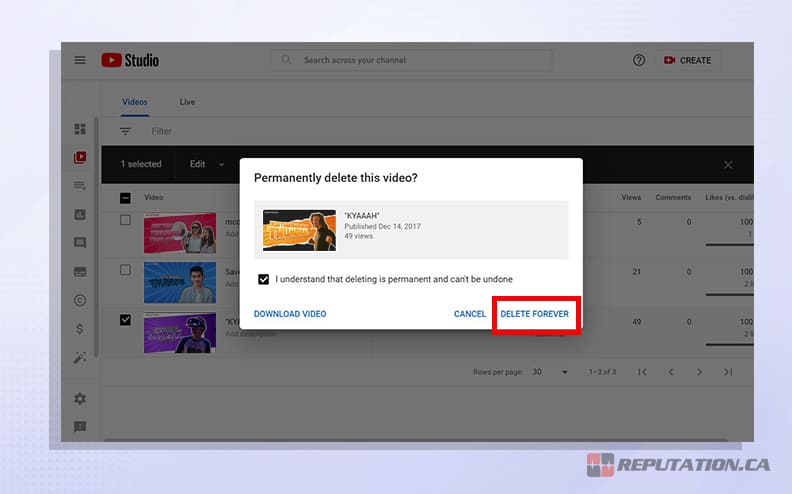Switch to the Live tab

(x=187, y=102)
